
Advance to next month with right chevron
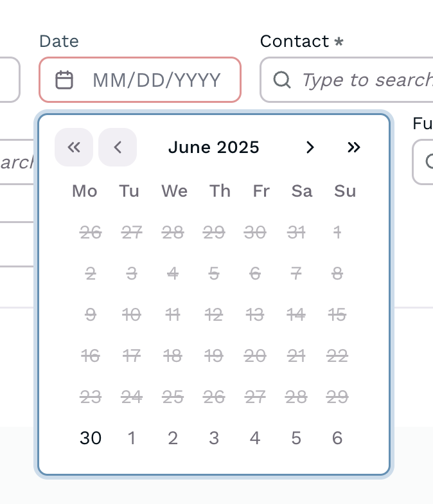pos(310,147)
